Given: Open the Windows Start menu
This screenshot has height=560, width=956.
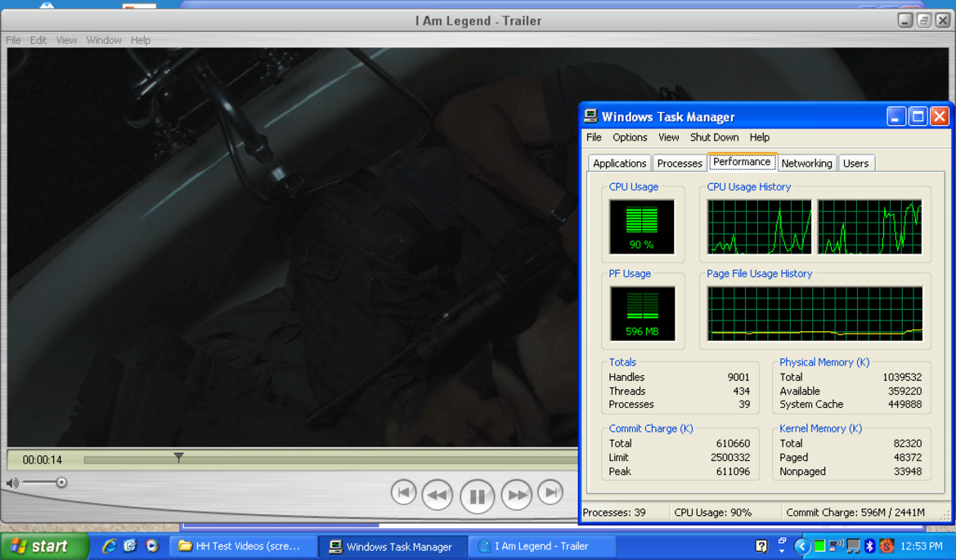Looking at the screenshot, I should click(44, 546).
